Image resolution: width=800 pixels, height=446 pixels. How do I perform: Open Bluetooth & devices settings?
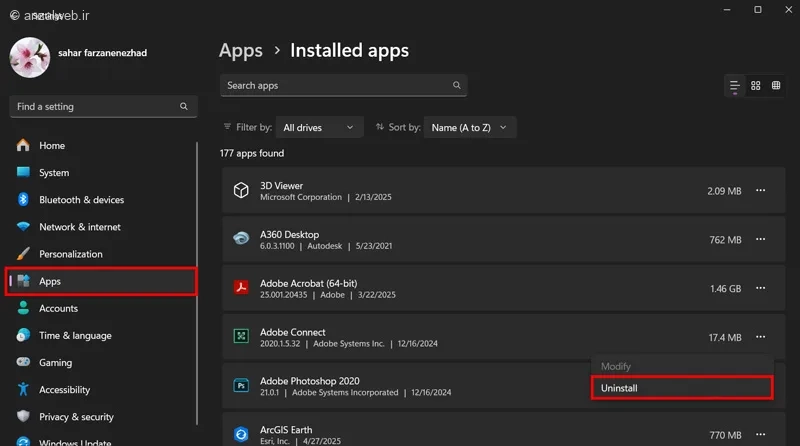coord(81,200)
